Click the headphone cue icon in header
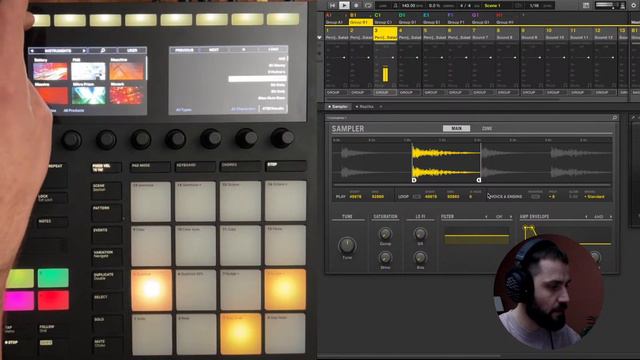 click(623, 5)
